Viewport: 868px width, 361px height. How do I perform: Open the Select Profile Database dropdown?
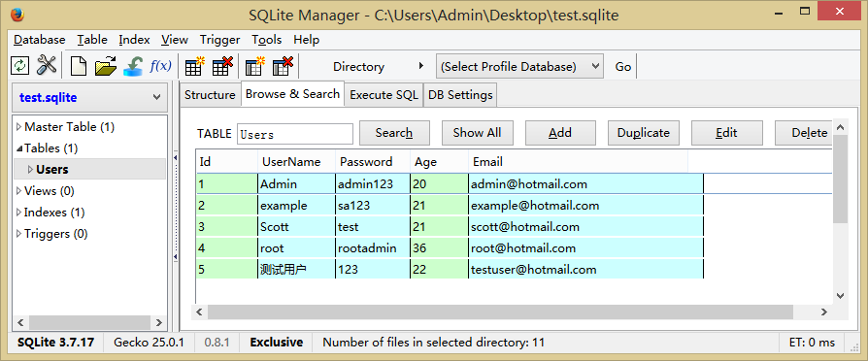pos(519,66)
